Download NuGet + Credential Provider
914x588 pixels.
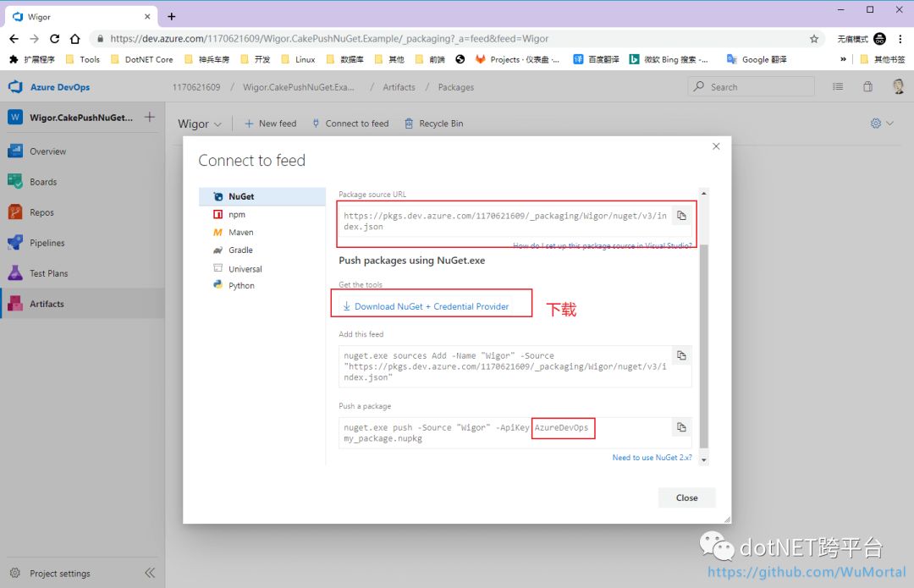(x=426, y=306)
